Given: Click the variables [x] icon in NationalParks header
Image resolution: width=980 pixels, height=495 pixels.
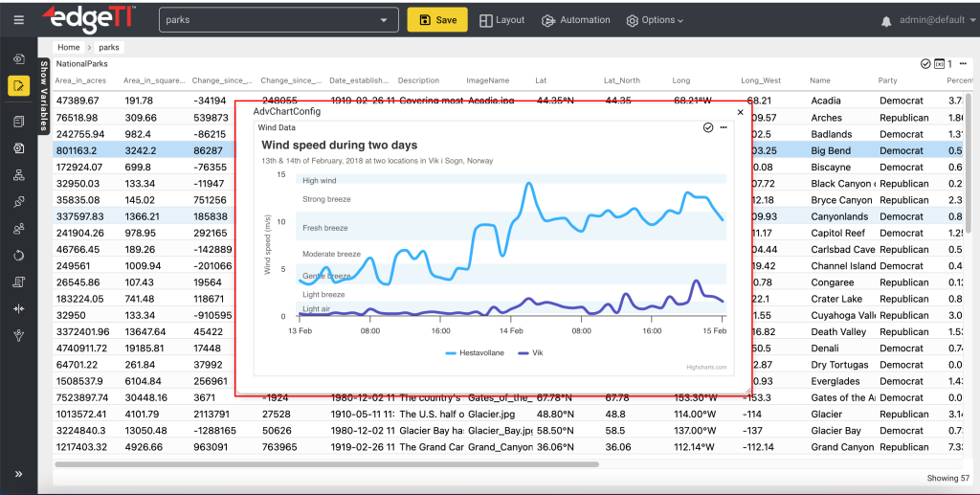Looking at the screenshot, I should point(940,63).
